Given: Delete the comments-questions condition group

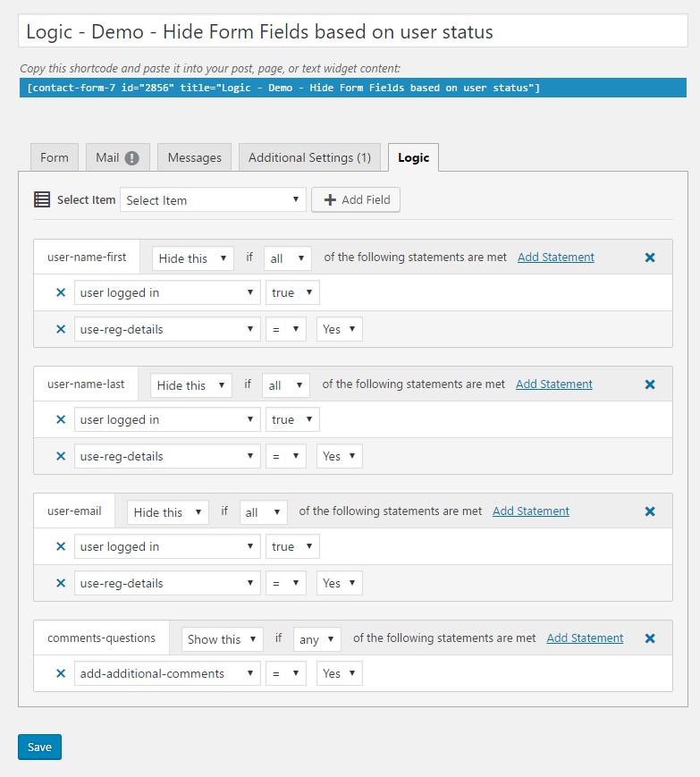Looking at the screenshot, I should coord(650,638).
